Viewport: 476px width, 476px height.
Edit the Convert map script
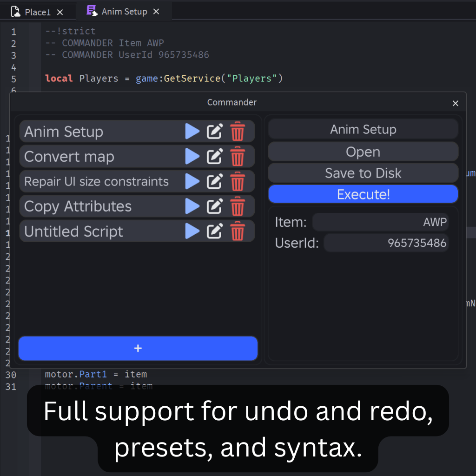[x=214, y=157]
